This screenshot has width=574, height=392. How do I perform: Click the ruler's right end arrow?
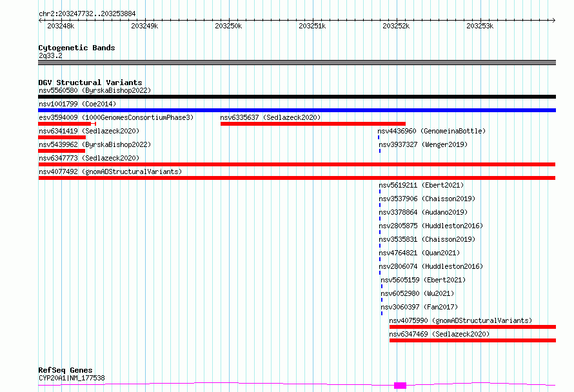coord(554,21)
